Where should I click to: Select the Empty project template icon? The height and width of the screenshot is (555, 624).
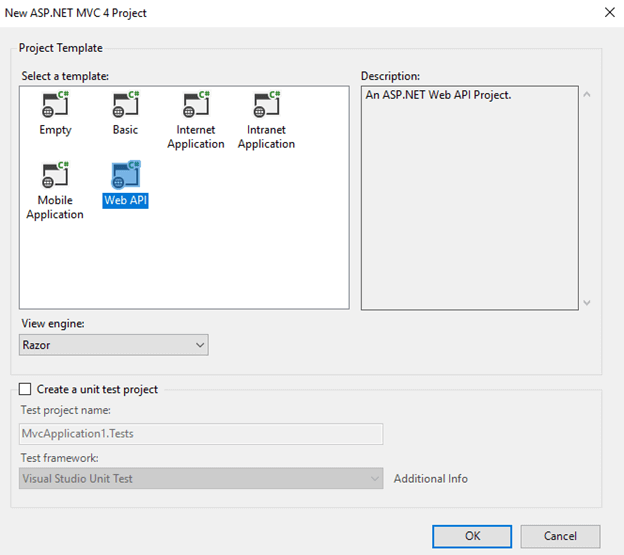pyautogui.click(x=55, y=106)
